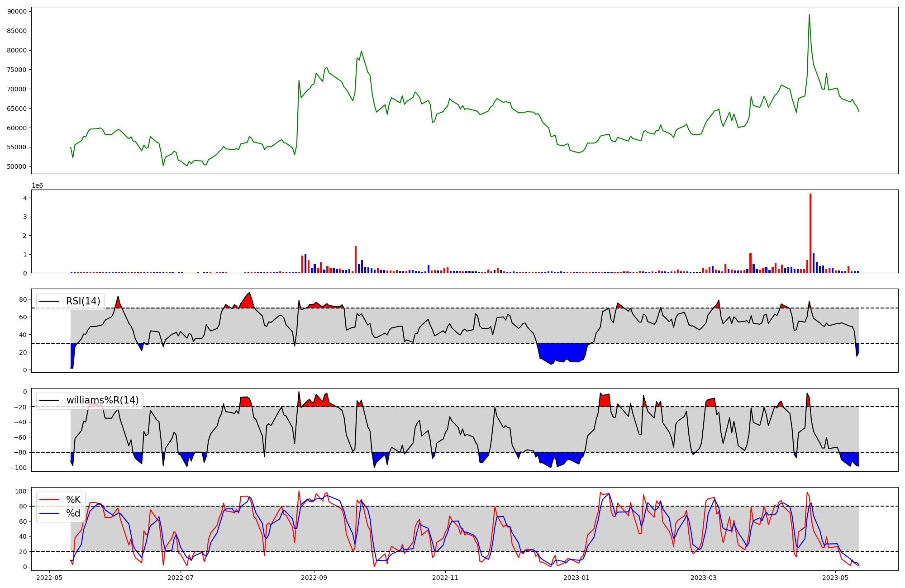The image size is (905, 588).
Task: Click the 2022-05 x-axis date label
Action: click(49, 578)
